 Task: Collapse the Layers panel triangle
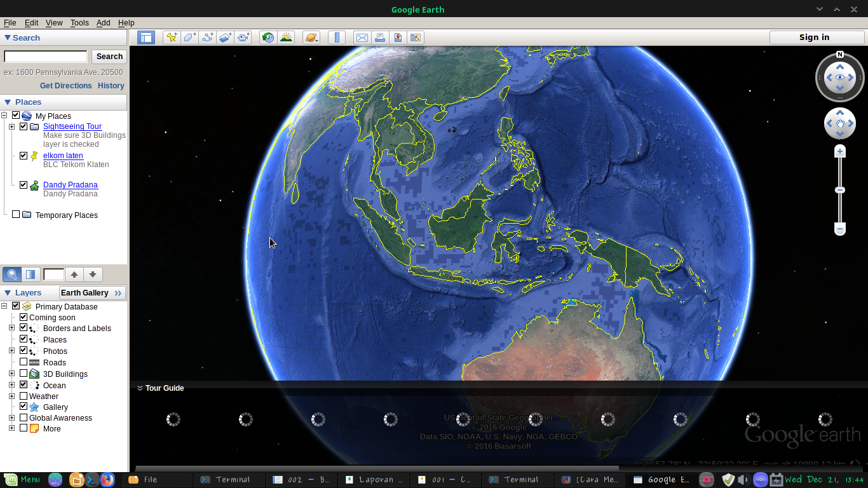pos(8,292)
